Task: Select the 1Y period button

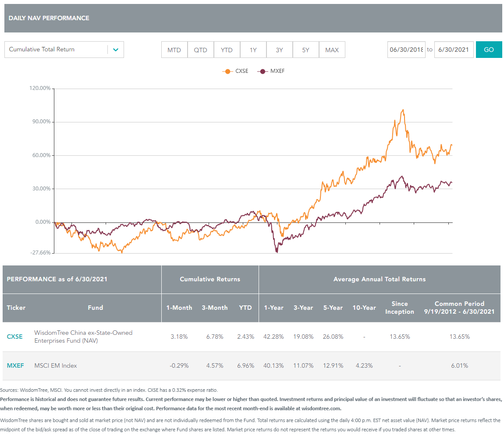Action: click(x=253, y=50)
